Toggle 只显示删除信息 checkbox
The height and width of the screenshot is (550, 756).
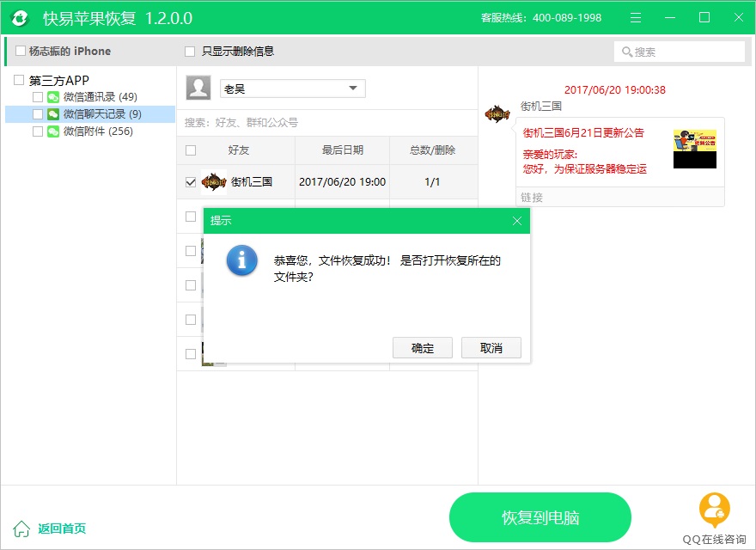point(190,52)
